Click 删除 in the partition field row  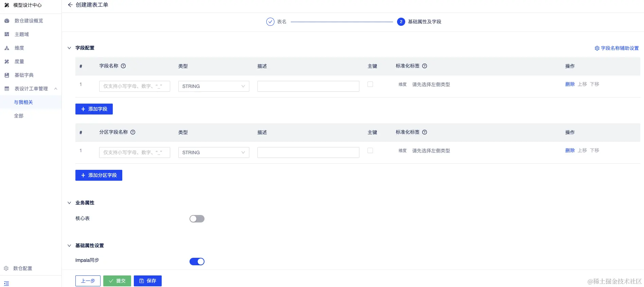pyautogui.click(x=570, y=150)
